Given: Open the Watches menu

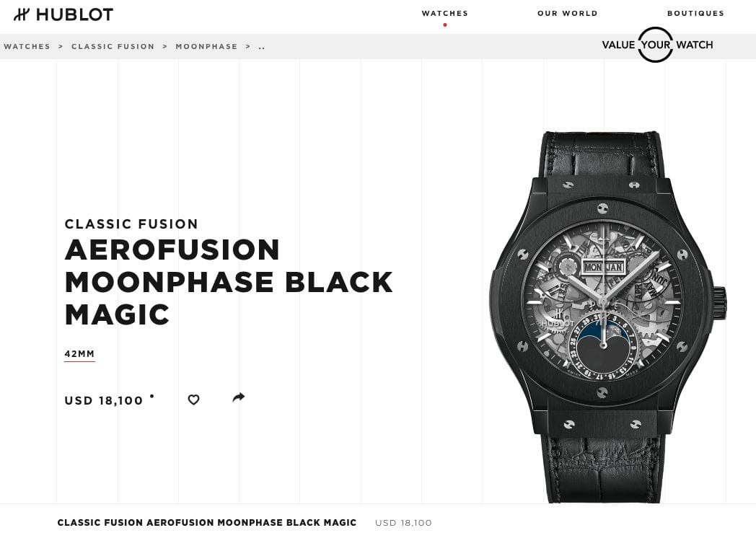Looking at the screenshot, I should pos(445,14).
